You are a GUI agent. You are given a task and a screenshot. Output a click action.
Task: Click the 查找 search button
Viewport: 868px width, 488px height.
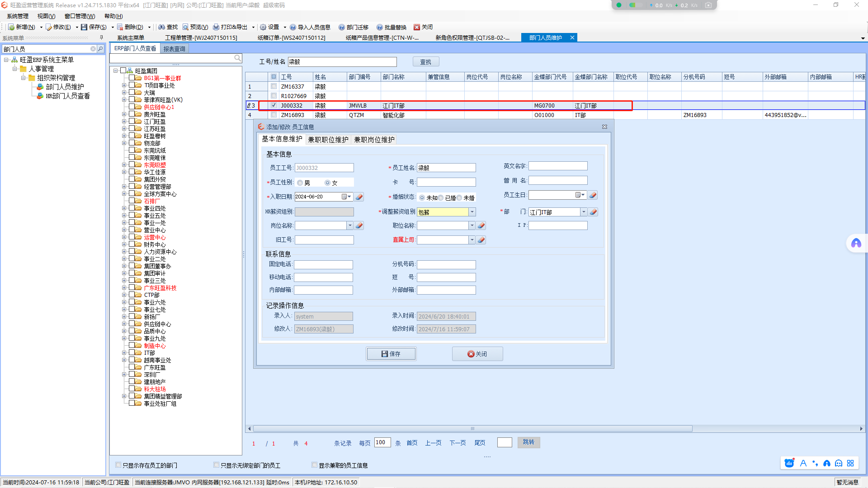[x=426, y=62]
